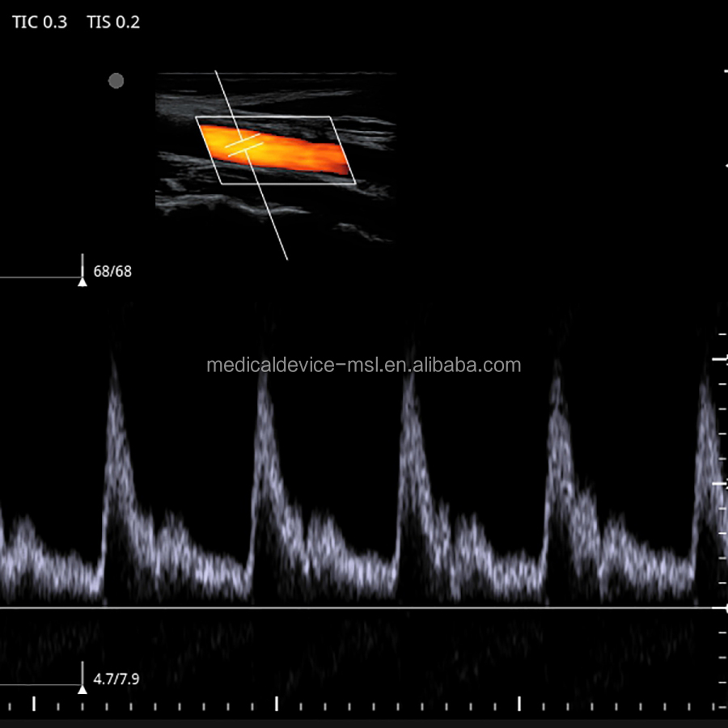Click the tall center tick on the time axis

(277, 702)
